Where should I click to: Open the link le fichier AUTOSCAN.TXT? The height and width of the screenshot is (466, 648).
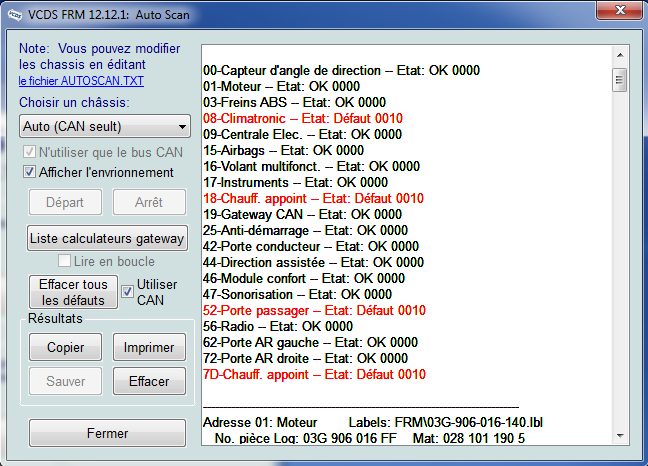(81, 81)
